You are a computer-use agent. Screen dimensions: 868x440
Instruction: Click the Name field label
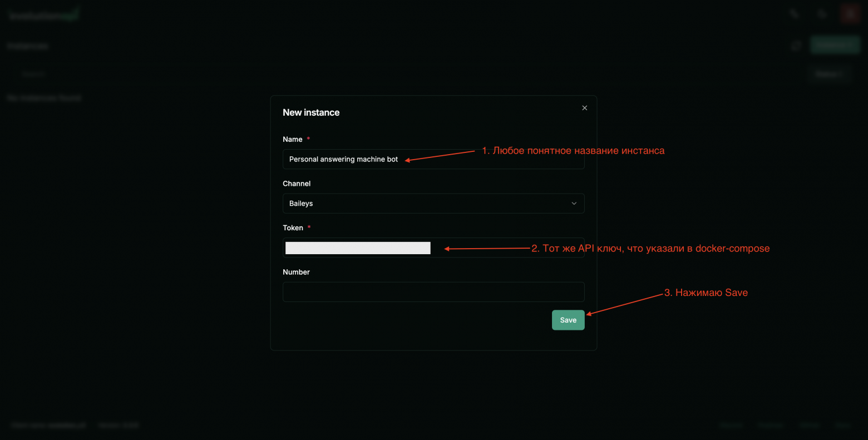coord(293,140)
